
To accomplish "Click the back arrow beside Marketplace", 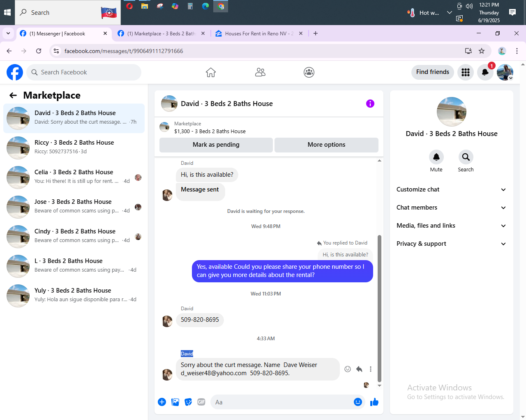I will coord(13,95).
